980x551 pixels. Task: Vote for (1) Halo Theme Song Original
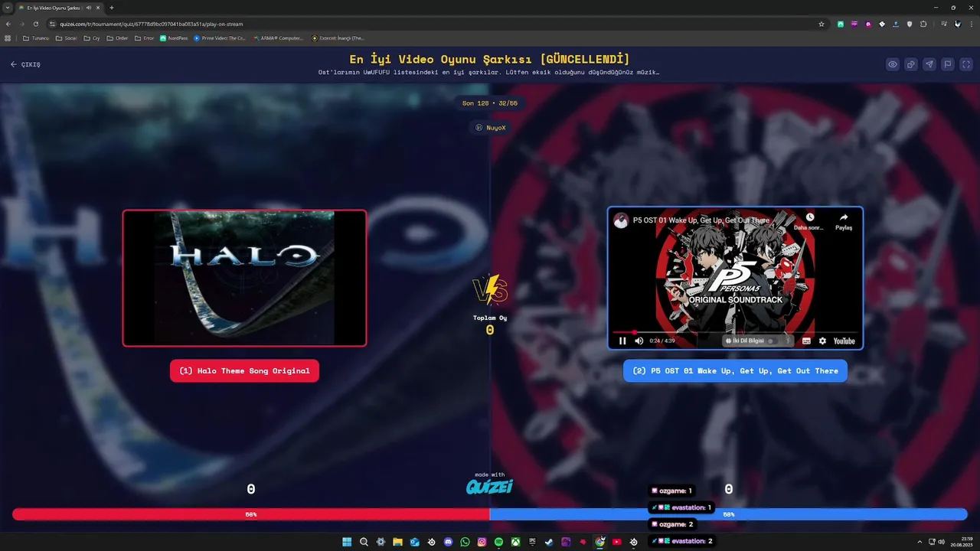(x=244, y=371)
